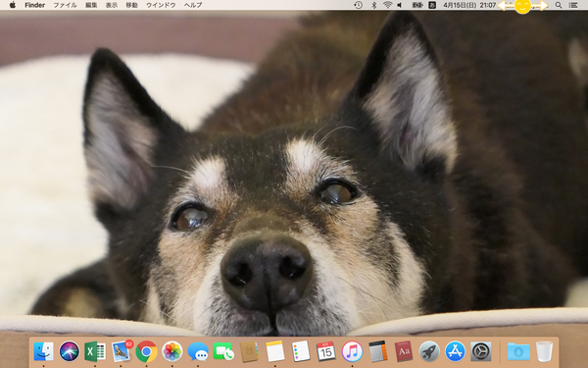
Task: Open the 移動 menu
Action: [x=131, y=5]
